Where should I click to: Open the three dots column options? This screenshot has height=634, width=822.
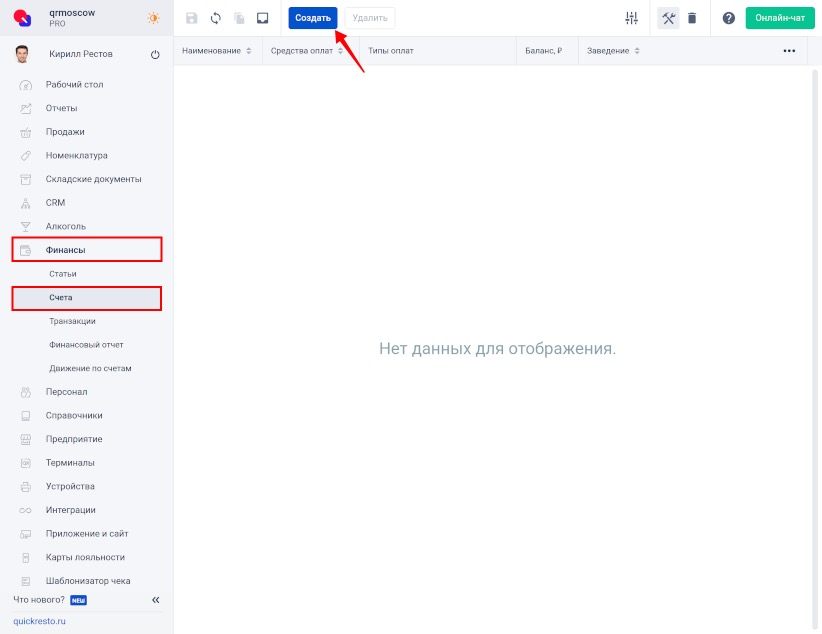pyautogui.click(x=789, y=51)
